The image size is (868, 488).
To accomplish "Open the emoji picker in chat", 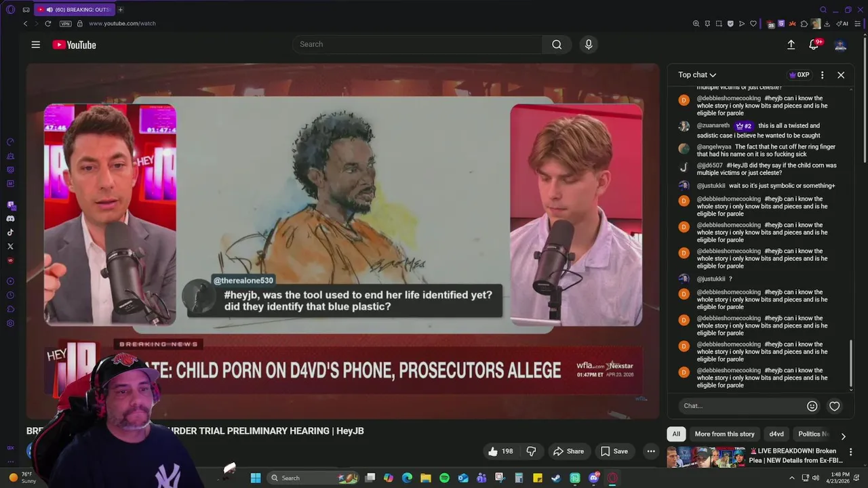I will (812, 406).
